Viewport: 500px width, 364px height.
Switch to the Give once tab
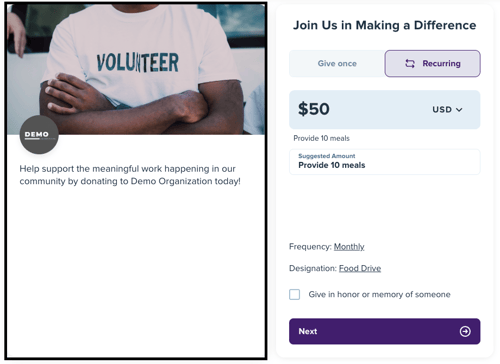337,63
